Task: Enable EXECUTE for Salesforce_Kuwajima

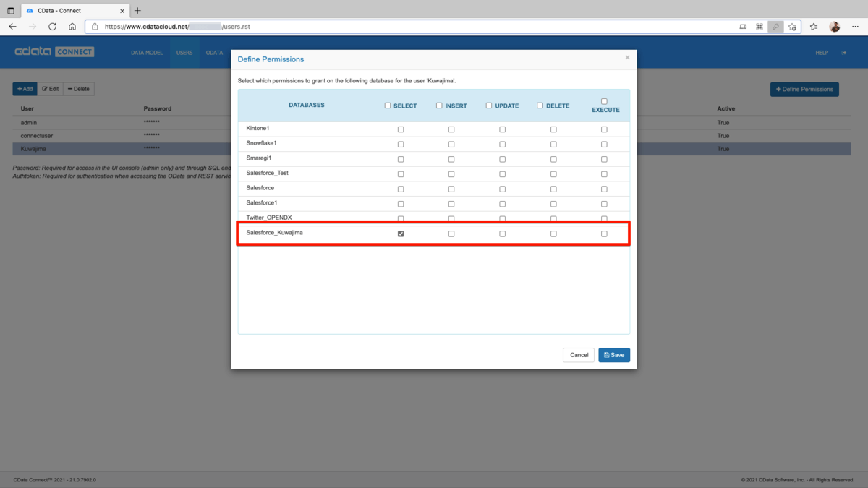Action: (604, 234)
